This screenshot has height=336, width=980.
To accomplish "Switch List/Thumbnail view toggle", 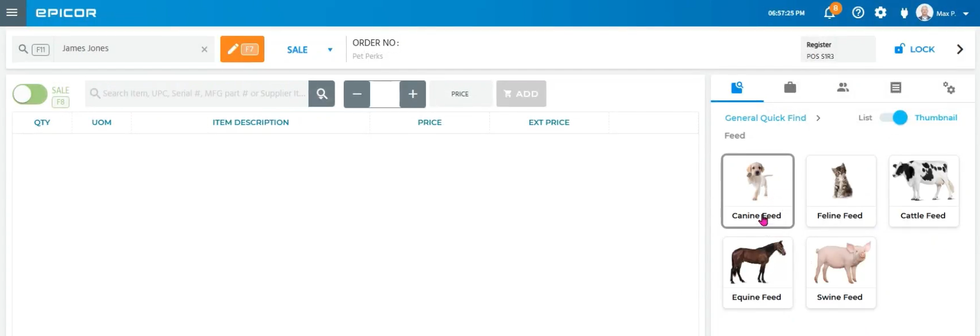I will pyautogui.click(x=893, y=118).
